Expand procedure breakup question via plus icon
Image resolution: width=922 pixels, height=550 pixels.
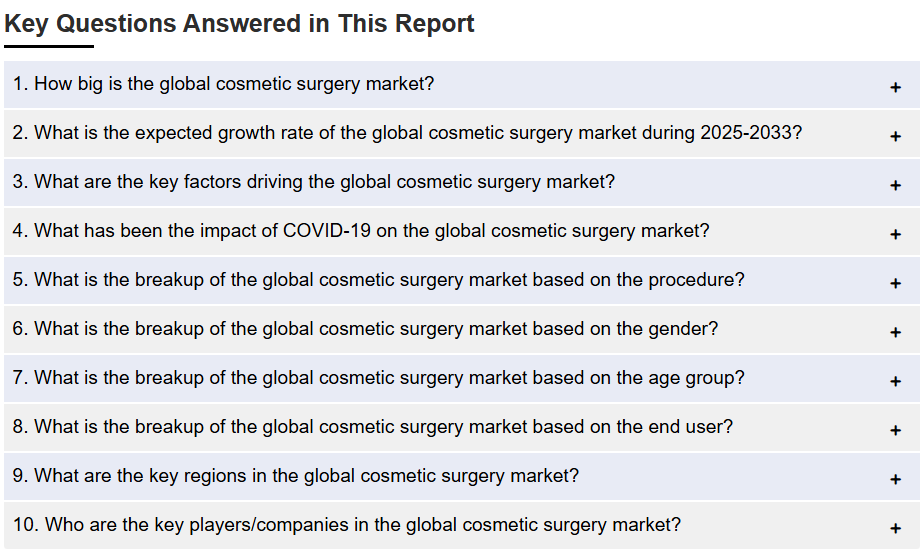click(895, 284)
